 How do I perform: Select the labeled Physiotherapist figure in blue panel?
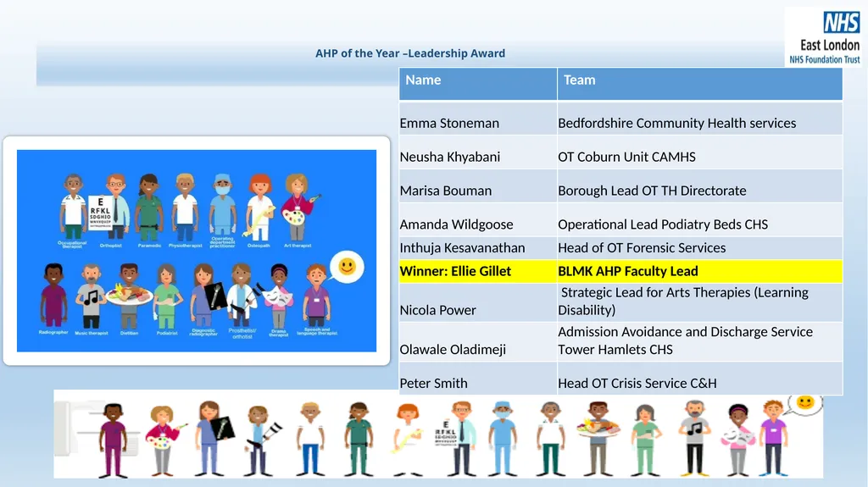pyautogui.click(x=185, y=208)
